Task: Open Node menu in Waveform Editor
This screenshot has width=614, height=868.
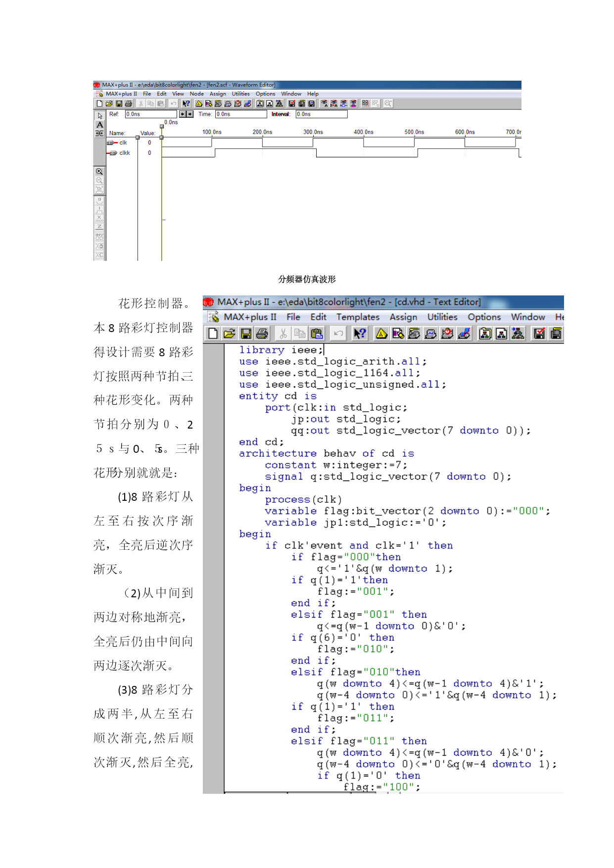Action: tap(196, 94)
